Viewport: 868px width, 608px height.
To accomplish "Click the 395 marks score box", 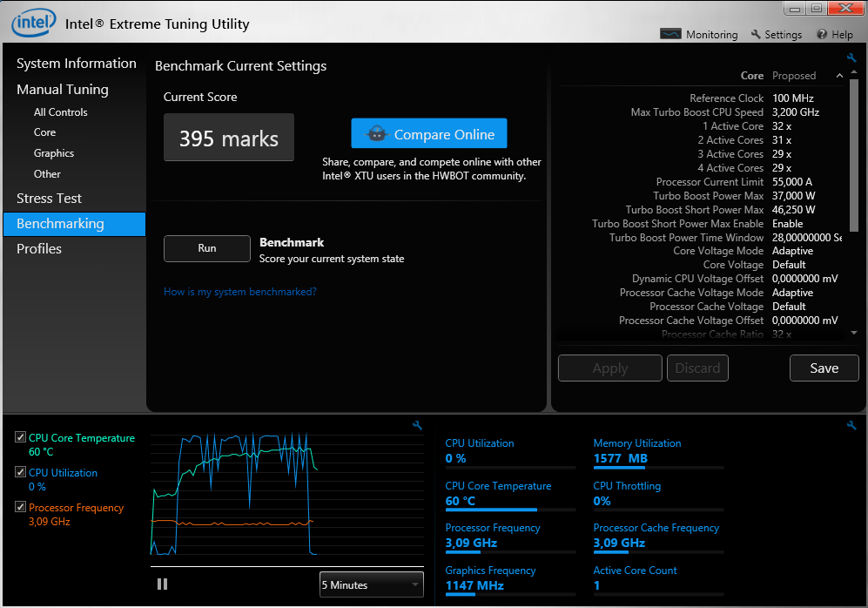I will 229,138.
